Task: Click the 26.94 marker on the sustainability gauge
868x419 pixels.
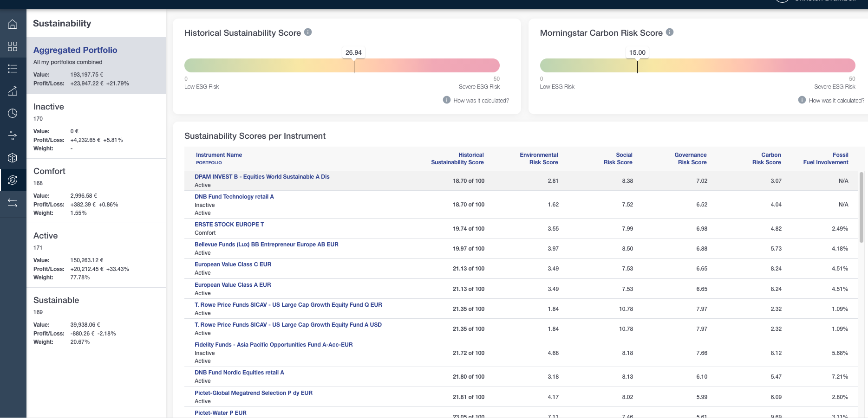Action: pos(354,52)
